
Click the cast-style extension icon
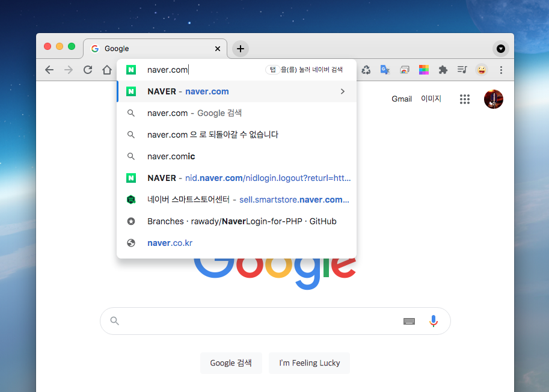point(405,70)
